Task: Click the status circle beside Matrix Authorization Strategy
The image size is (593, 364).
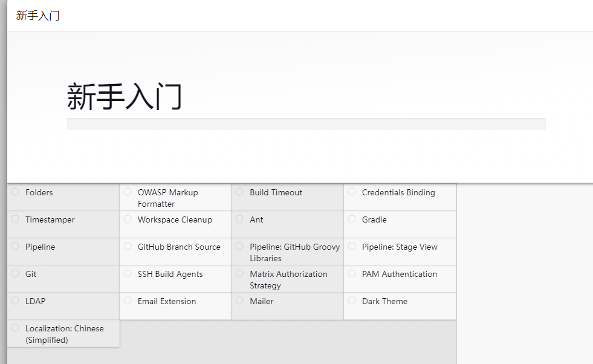Action: tap(239, 273)
